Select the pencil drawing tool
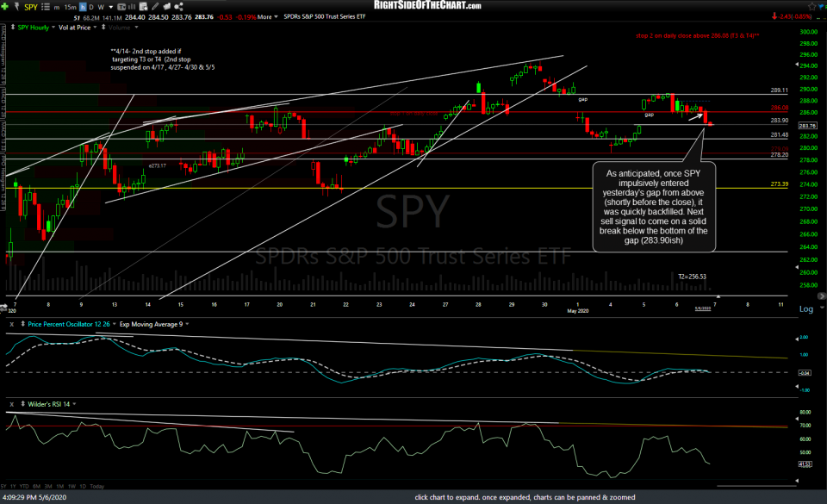This screenshot has height=504, width=827. [x=155, y=6]
